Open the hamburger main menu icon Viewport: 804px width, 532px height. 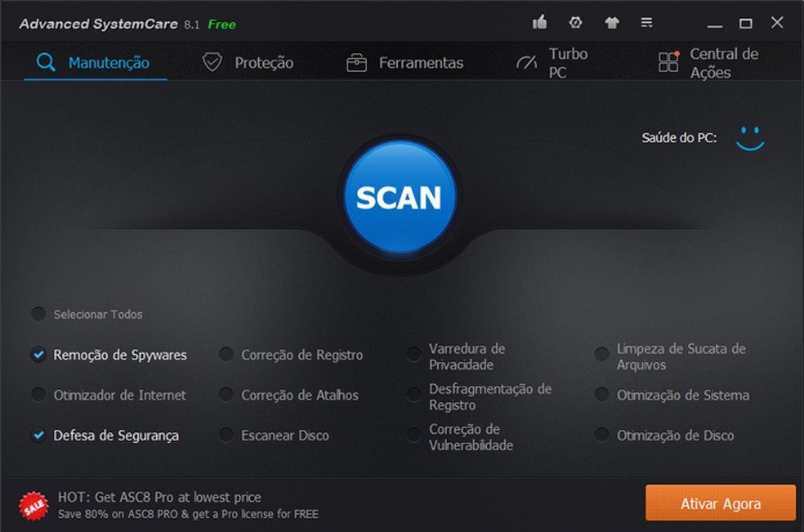pos(647,23)
